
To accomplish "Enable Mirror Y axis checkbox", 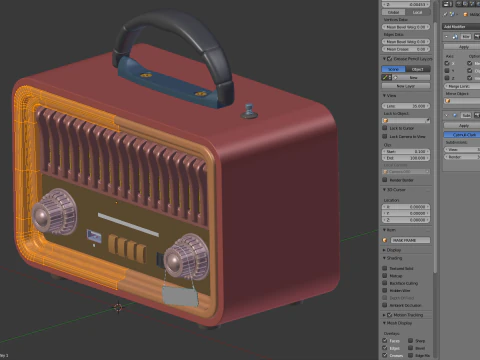I will coord(447,70).
